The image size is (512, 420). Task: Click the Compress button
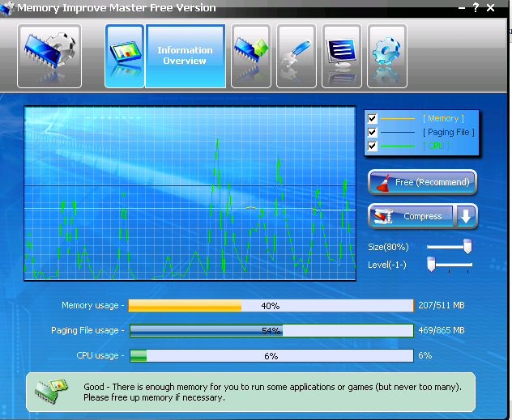tap(411, 216)
